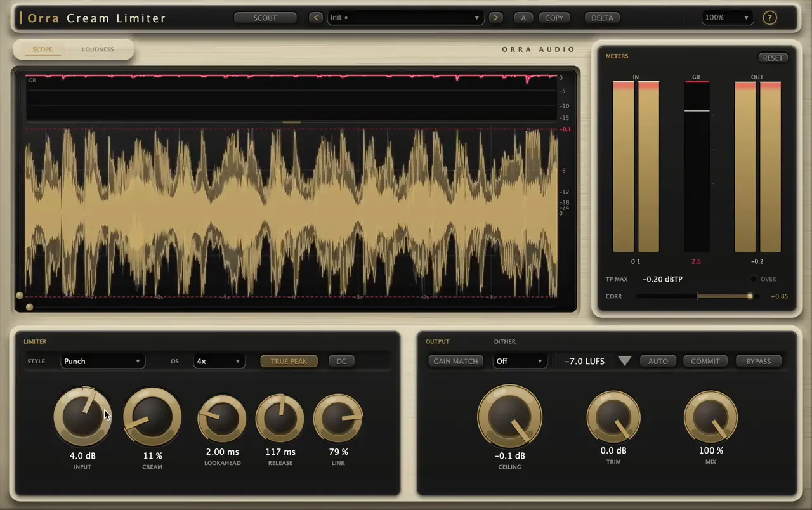This screenshot has height=510, width=812.
Task: Click the OUT meter -0.2 readout
Action: [x=757, y=261]
